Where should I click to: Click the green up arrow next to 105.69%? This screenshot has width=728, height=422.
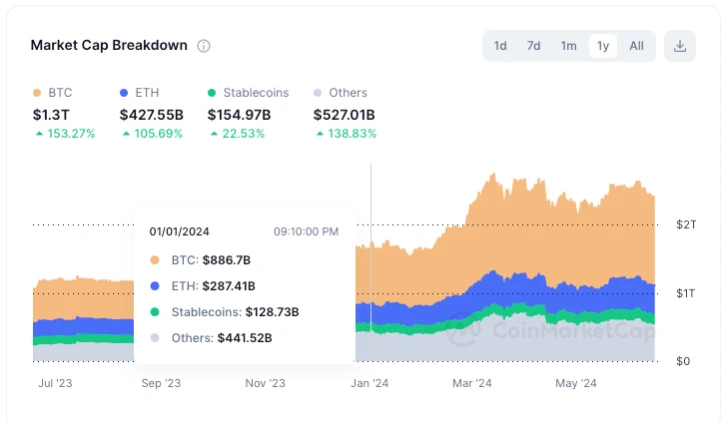[125, 134]
